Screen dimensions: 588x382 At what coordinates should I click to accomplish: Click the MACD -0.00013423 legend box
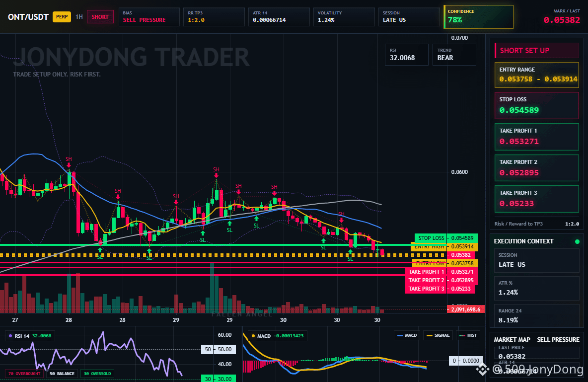(278, 336)
